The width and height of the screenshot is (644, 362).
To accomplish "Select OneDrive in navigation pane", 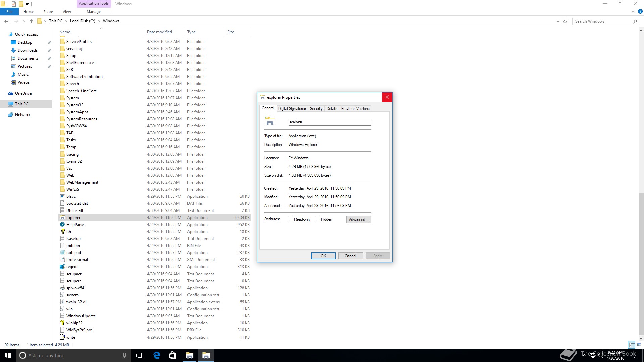I will 26,93.
